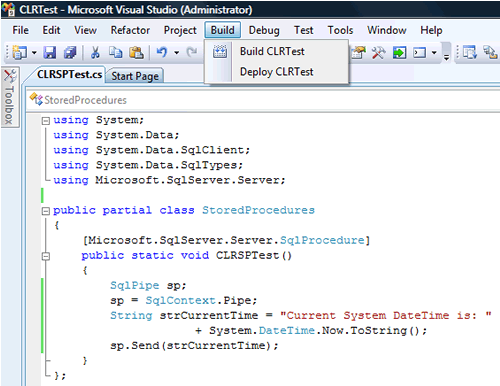
Task: Click the Undo arrow icon
Action: [162, 52]
